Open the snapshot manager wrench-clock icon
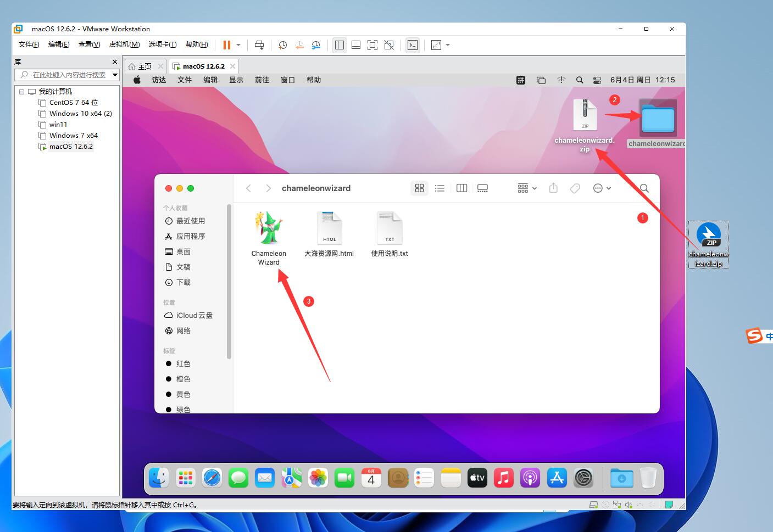 pos(316,45)
